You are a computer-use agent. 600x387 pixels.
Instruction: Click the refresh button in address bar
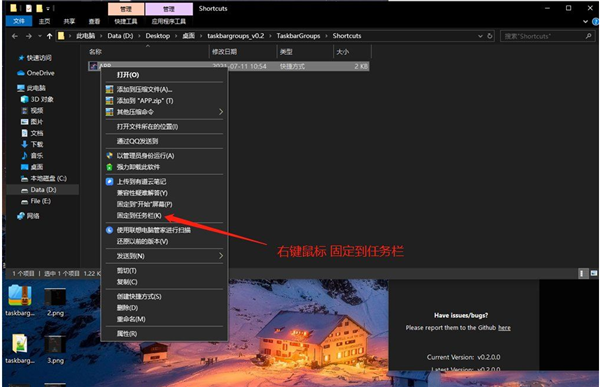pyautogui.click(x=490, y=36)
